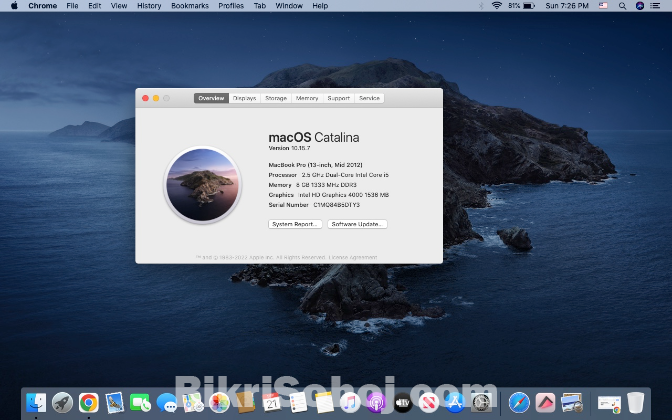The image size is (672, 420).
Task: Open Spotlight search magnifier in menu bar
Action: click(622, 6)
